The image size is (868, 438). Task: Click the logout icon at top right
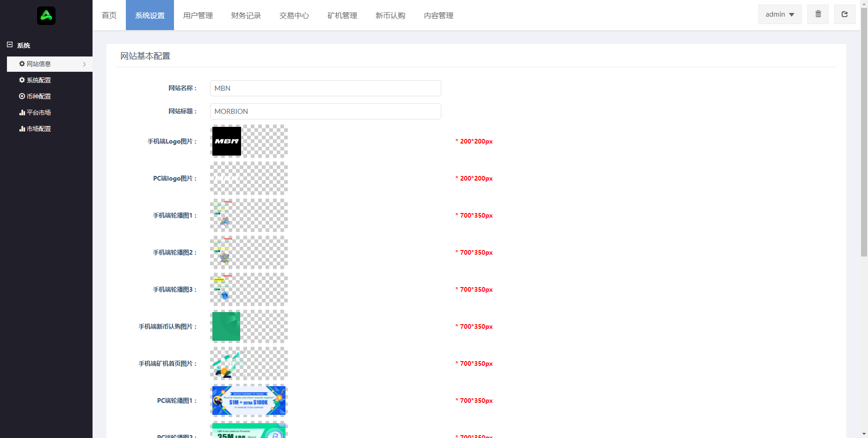(844, 14)
